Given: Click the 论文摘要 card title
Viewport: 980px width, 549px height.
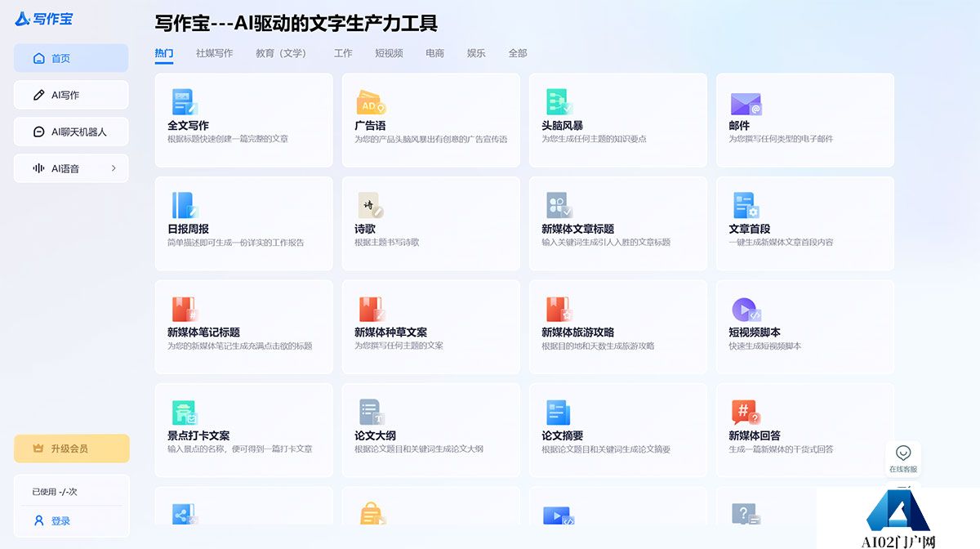Looking at the screenshot, I should (562, 435).
